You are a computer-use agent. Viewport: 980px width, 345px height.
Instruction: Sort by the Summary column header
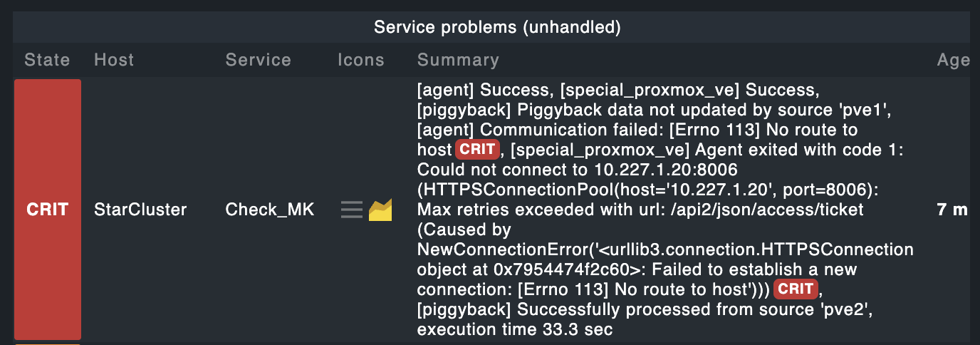(x=458, y=60)
